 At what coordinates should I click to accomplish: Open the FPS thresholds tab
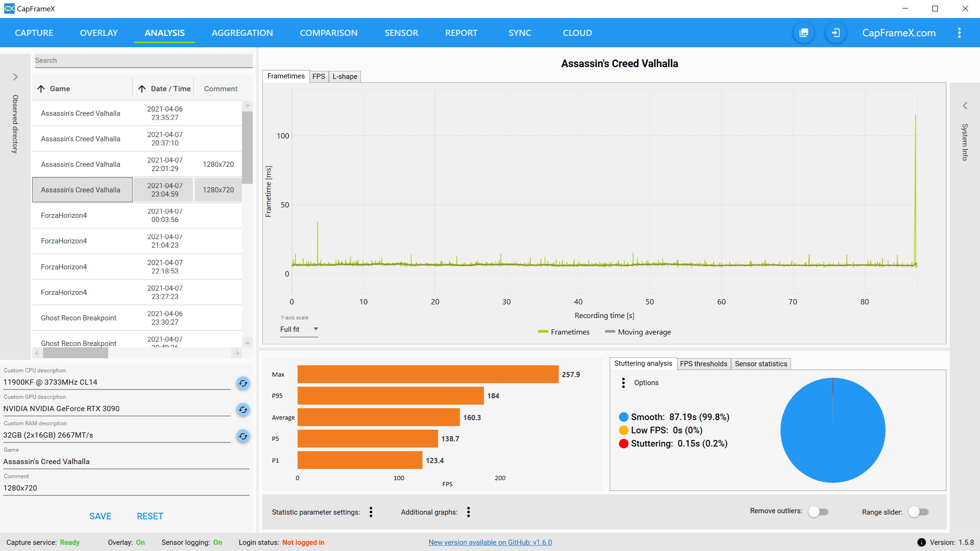pos(703,364)
